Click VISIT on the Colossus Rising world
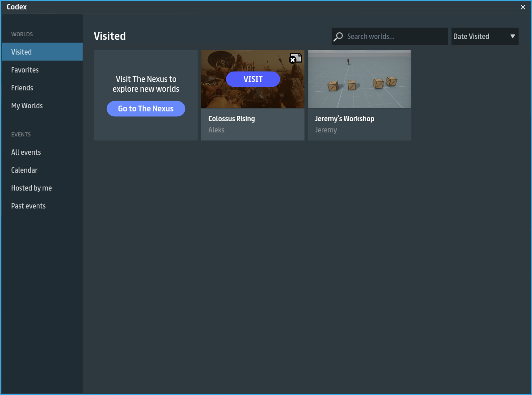This screenshot has width=532, height=395. 253,79
